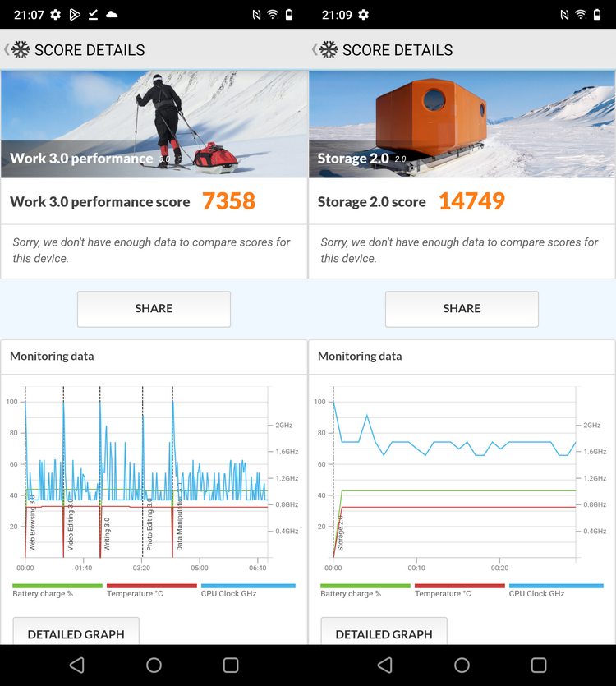616x686 pixels.
Task: Tap the 00:20 time label on Storage chart
Action: [x=499, y=568]
